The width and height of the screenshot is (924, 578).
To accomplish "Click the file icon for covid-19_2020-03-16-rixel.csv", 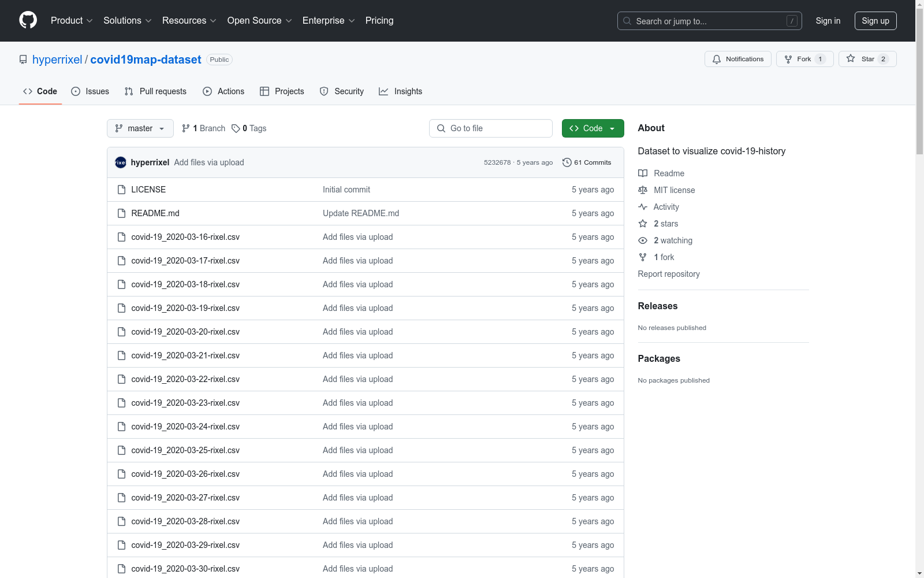I will [121, 237].
